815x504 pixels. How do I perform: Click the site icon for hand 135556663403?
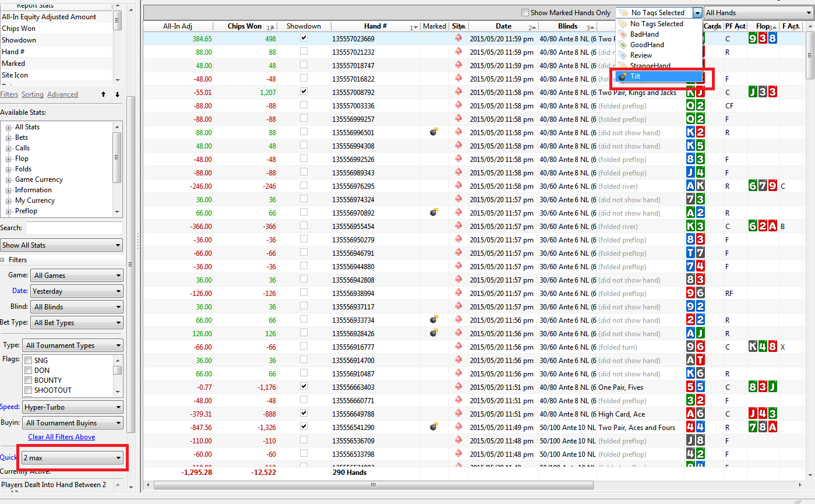click(x=458, y=387)
